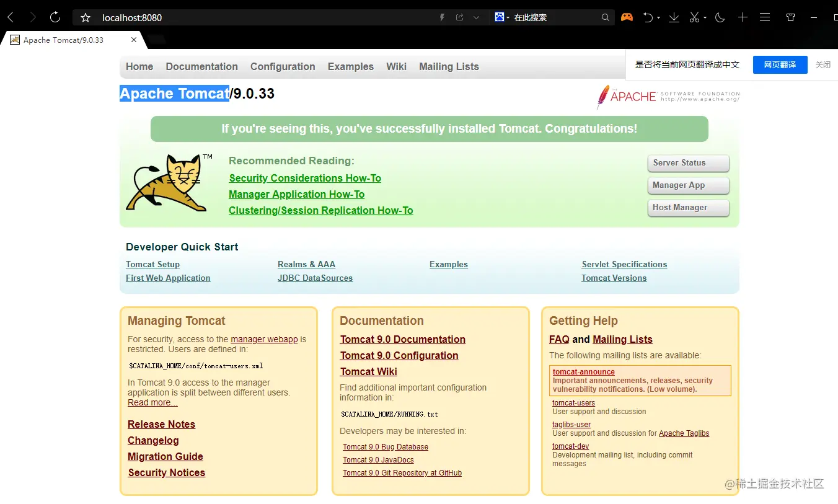This screenshot has height=504, width=838.
Task: Open the Changelog link
Action: pyautogui.click(x=153, y=440)
